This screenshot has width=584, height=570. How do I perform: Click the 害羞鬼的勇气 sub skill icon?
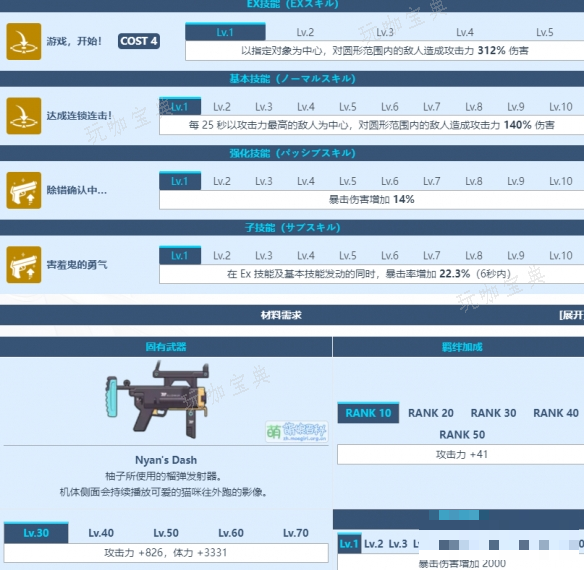point(24,265)
